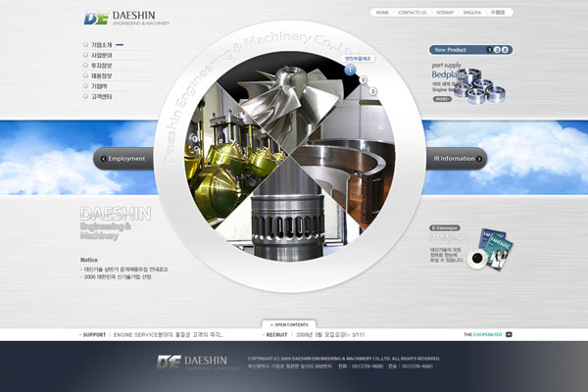Open the HOME link in the top menu
This screenshot has height=392, width=588.
[x=382, y=13]
